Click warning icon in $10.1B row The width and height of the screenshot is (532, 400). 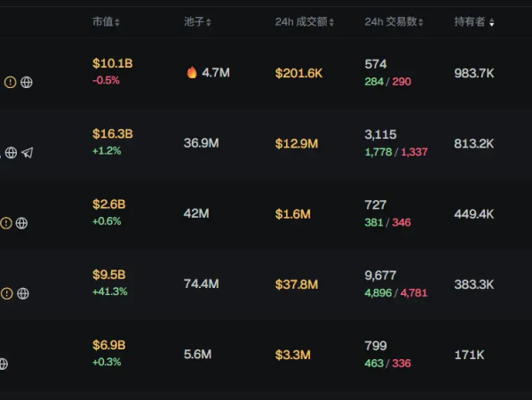click(10, 82)
